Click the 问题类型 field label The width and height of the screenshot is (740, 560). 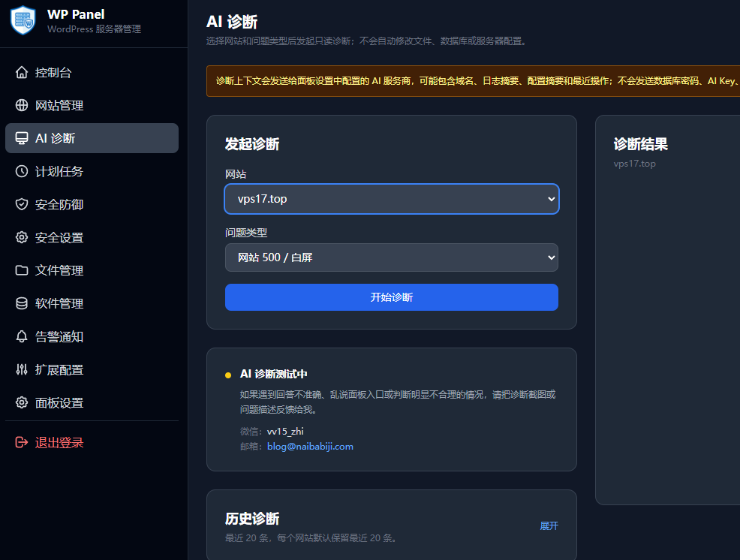tap(246, 233)
